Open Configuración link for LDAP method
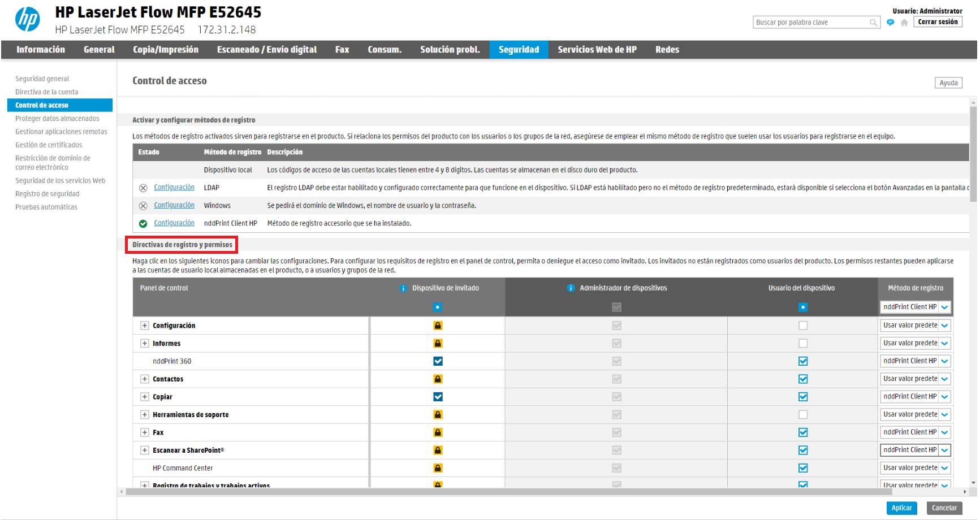This screenshot has height=520, width=980. (174, 188)
